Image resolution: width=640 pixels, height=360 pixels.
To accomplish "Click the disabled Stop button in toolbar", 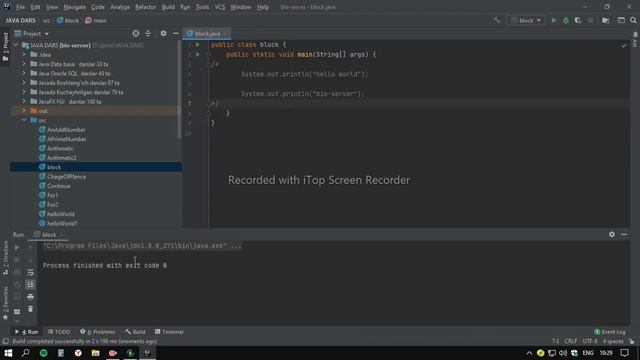I will (591, 20).
